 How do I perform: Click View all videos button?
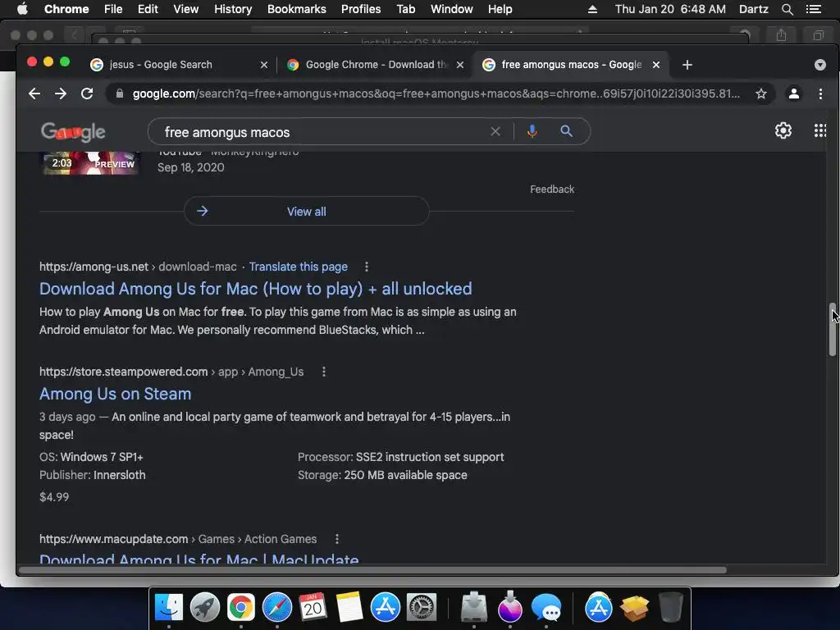(307, 212)
